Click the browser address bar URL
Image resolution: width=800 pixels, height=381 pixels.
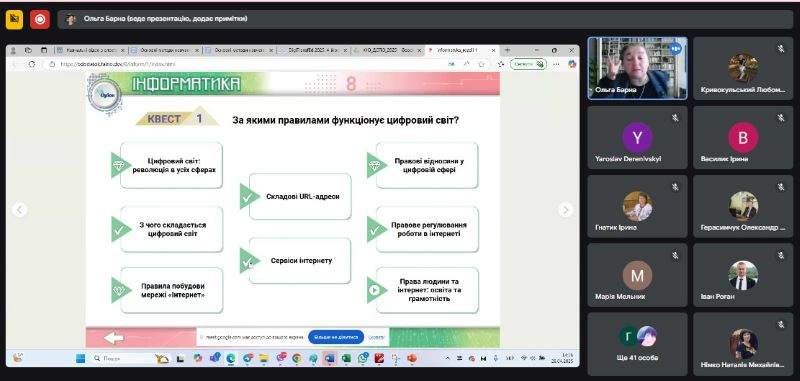(x=118, y=64)
